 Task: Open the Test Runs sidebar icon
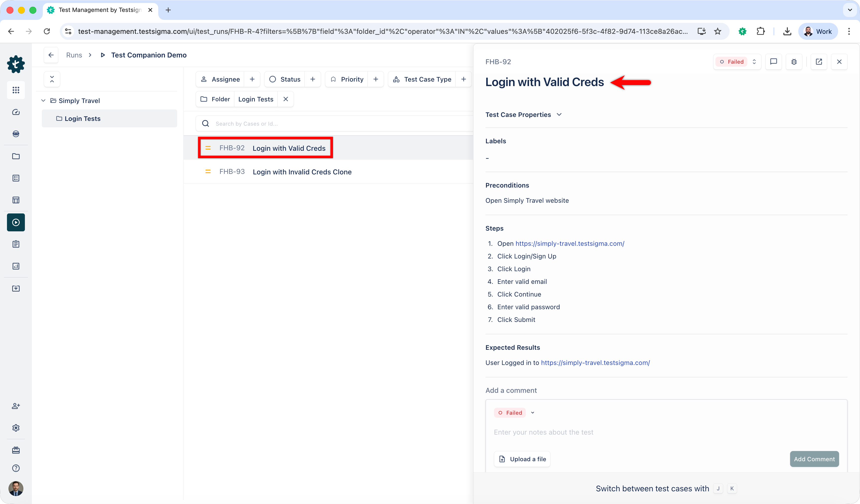tap(16, 222)
